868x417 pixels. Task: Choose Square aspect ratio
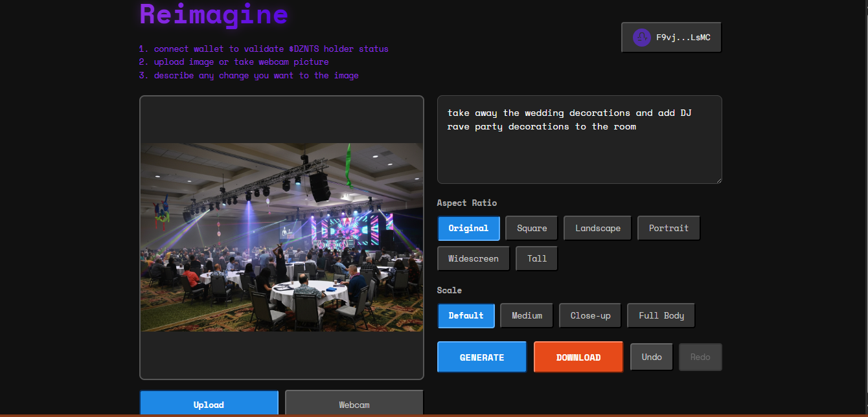click(532, 228)
